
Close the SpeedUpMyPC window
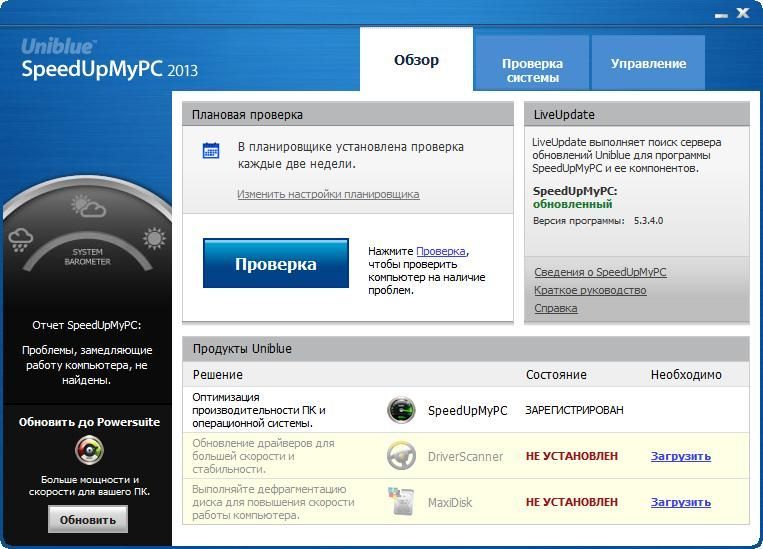(x=743, y=13)
